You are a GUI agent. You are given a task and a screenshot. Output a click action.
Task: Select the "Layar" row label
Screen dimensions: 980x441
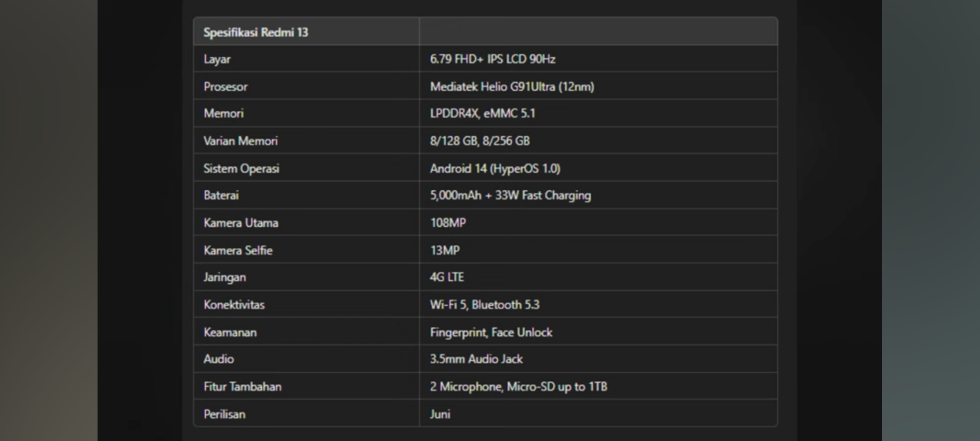(217, 59)
